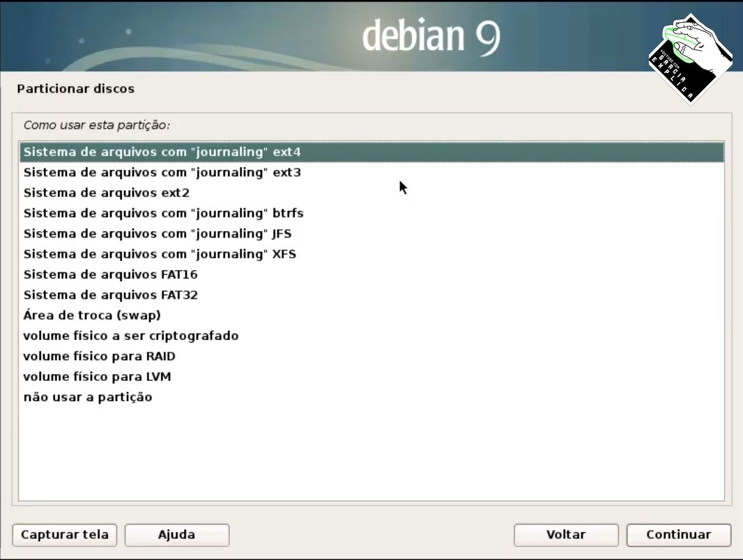The width and height of the screenshot is (743, 560).
Task: Select the XFS journaling file system
Action: point(372,254)
